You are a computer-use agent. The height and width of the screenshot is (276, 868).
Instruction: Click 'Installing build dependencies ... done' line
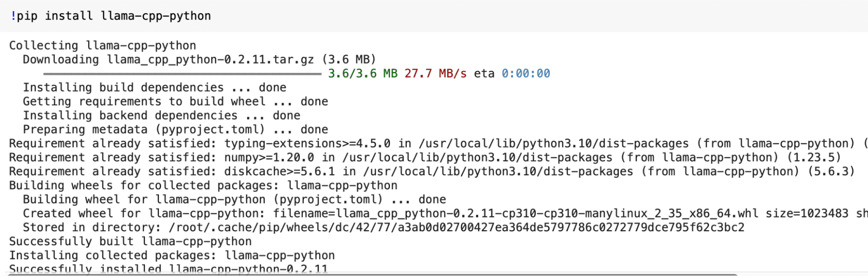[x=155, y=88]
